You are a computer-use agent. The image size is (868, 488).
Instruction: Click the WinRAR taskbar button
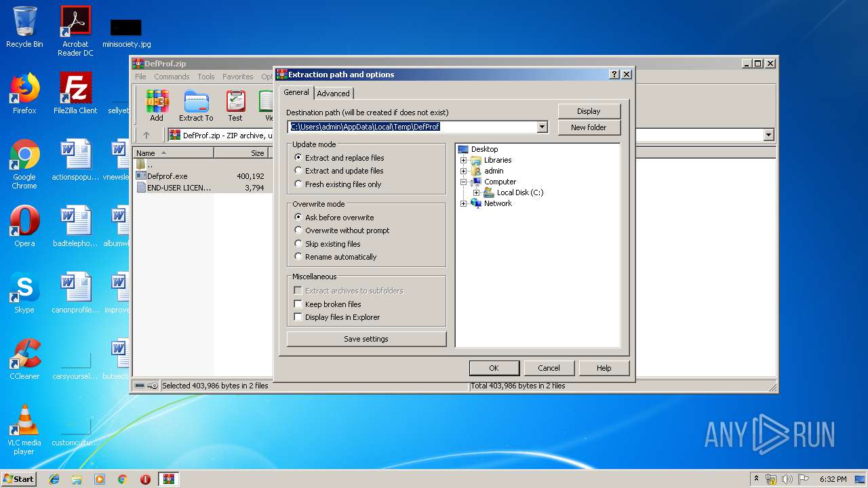point(168,479)
